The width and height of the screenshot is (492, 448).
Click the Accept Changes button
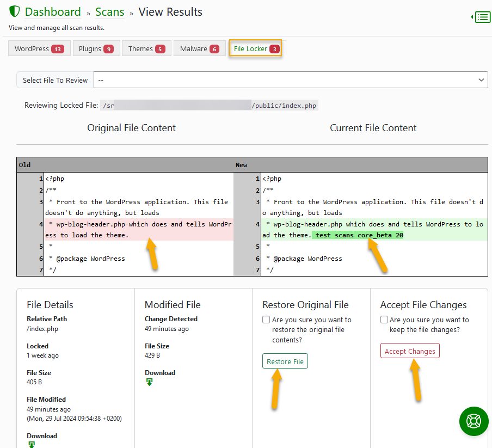(410, 351)
